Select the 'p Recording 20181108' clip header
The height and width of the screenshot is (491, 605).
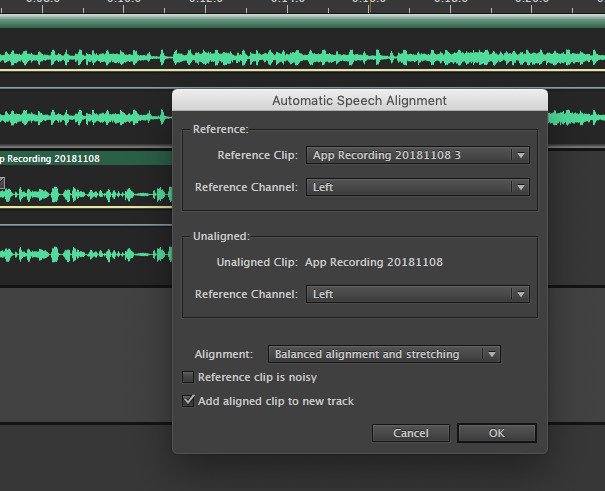click(x=86, y=159)
